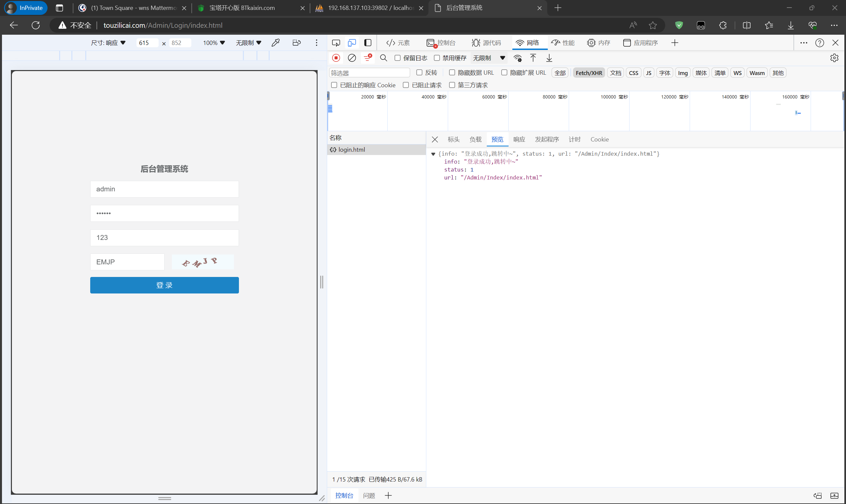
Task: Click the inspect element picker icon
Action: click(x=336, y=43)
